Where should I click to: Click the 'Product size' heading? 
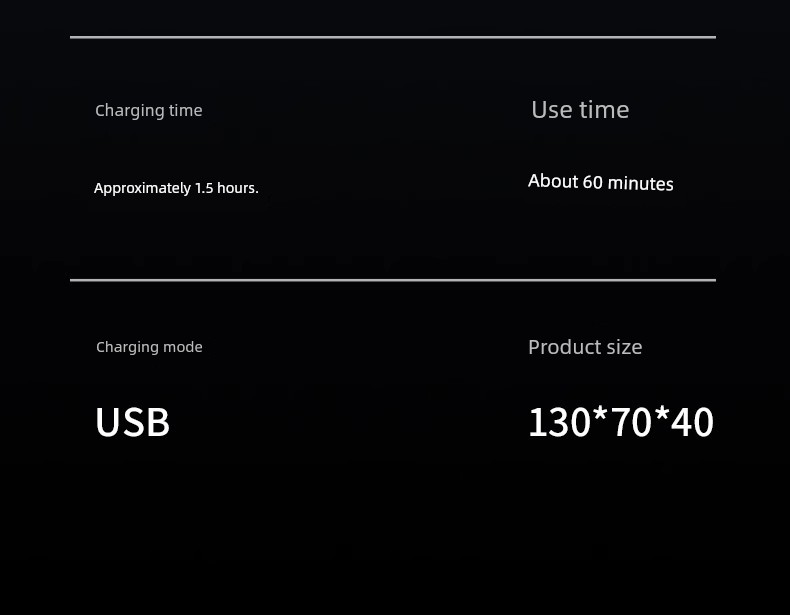coord(585,347)
